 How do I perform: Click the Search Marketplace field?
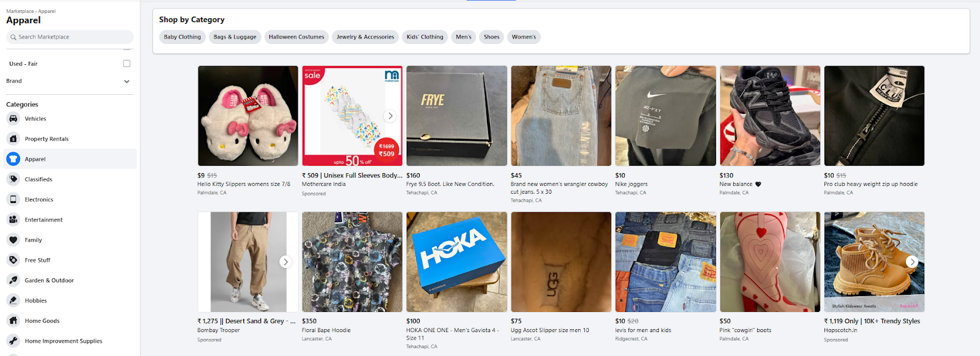pos(69,37)
